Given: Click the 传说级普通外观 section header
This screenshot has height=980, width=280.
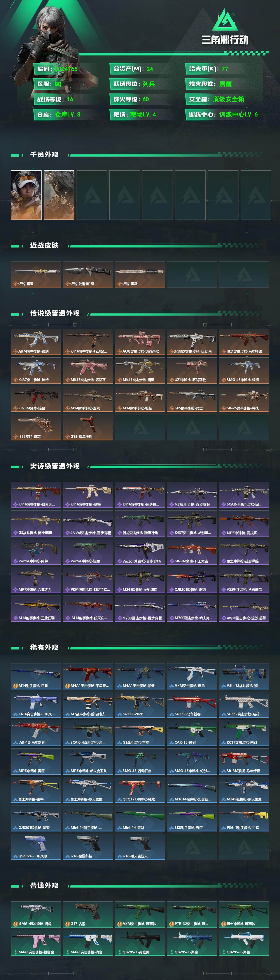Looking at the screenshot, I should (55, 313).
